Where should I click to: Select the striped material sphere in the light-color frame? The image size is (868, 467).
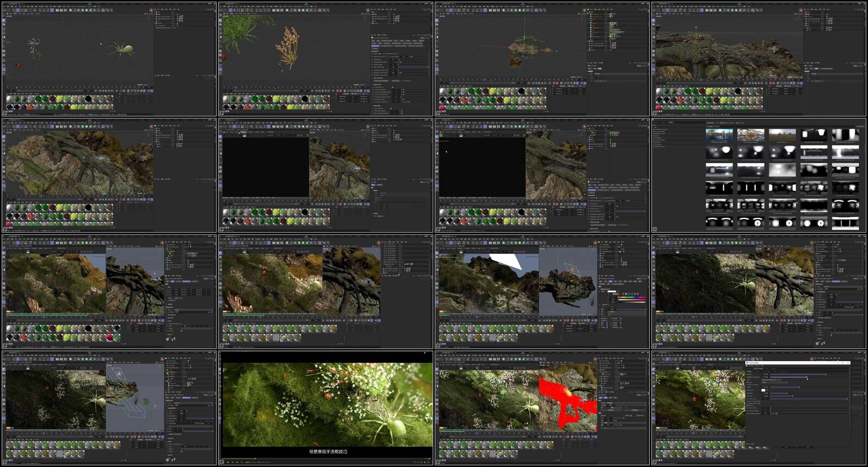coord(493,337)
